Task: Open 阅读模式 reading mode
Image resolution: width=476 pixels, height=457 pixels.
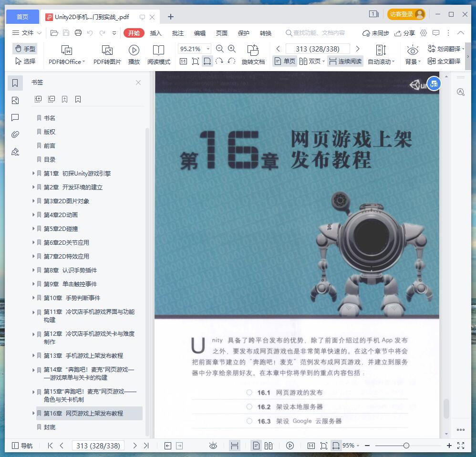Action: click(159, 55)
